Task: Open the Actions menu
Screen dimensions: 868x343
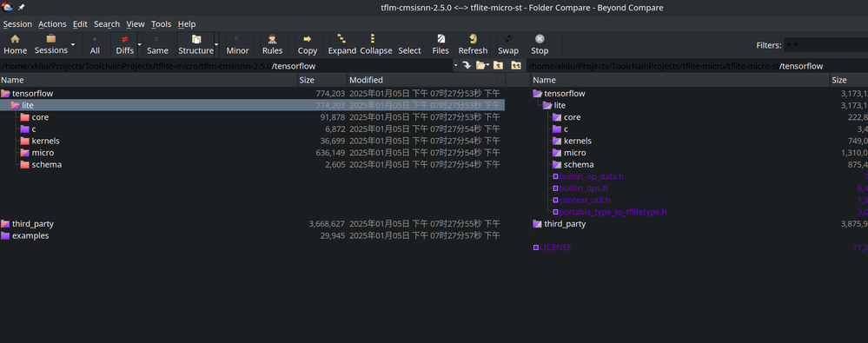Action: click(53, 23)
